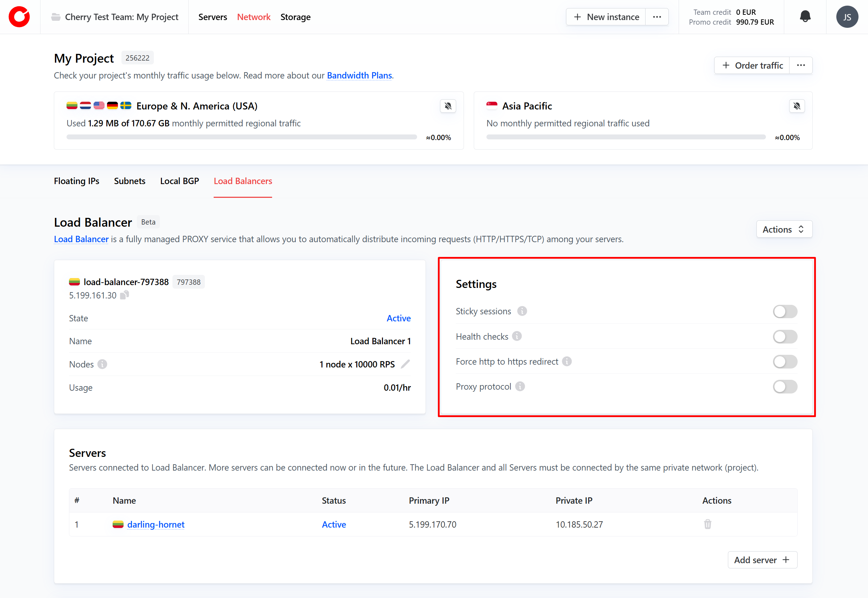This screenshot has width=868, height=598.
Task: Delete darling-hornet server with trash icon
Action: [x=707, y=524]
